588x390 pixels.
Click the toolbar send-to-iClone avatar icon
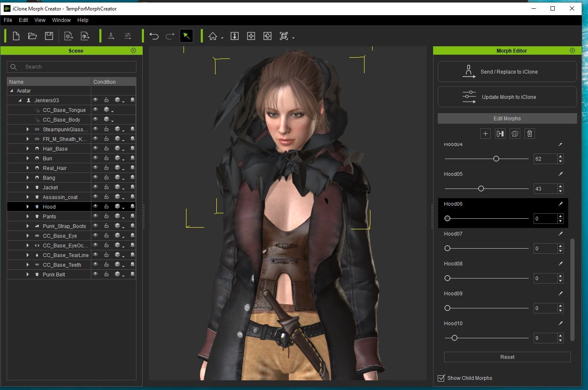tap(111, 36)
